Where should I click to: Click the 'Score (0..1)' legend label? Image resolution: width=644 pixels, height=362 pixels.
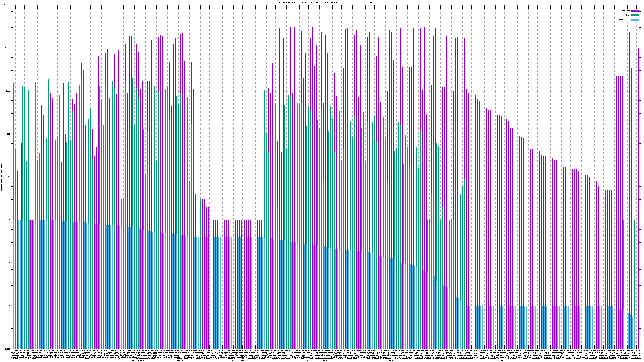tap(624, 20)
